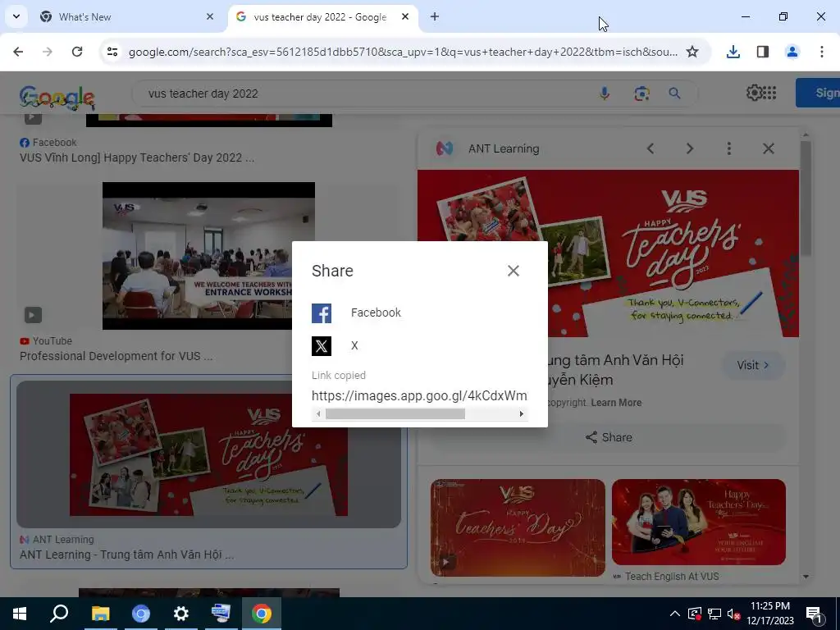
Task: Close the Share dialog
Action: click(x=514, y=271)
